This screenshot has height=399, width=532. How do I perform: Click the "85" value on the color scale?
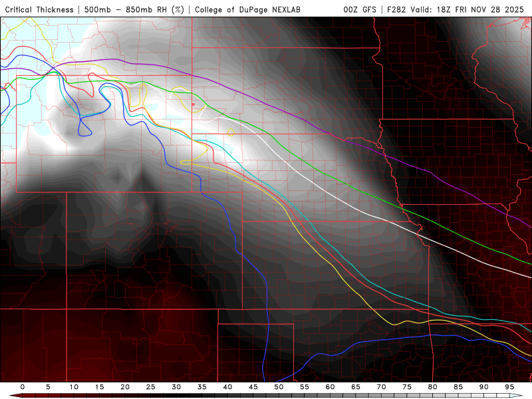(x=458, y=387)
